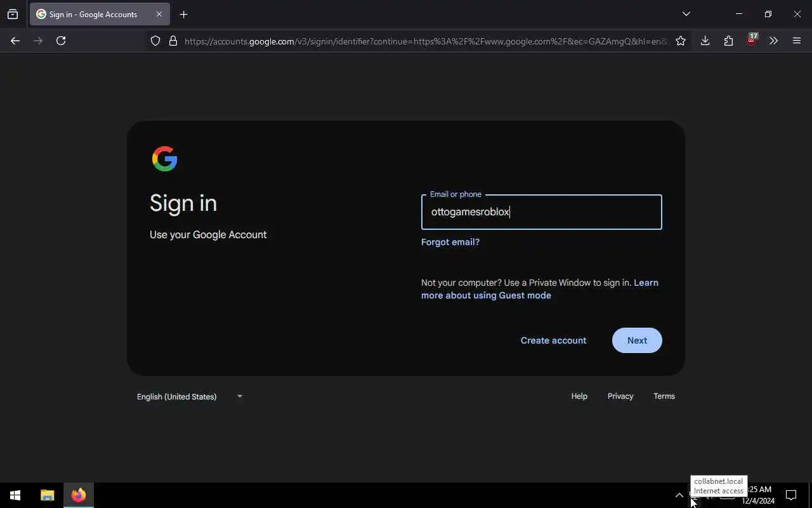Go back to previous page

[15, 41]
